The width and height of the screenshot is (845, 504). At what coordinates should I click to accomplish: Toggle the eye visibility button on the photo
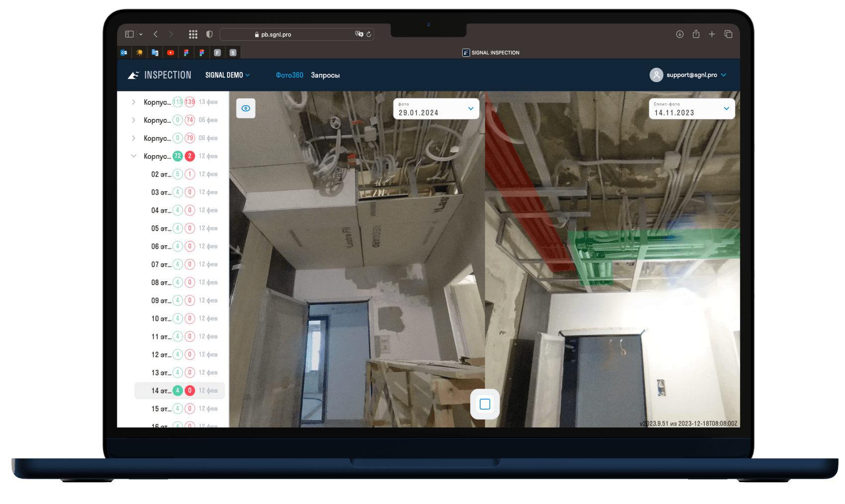pos(246,108)
